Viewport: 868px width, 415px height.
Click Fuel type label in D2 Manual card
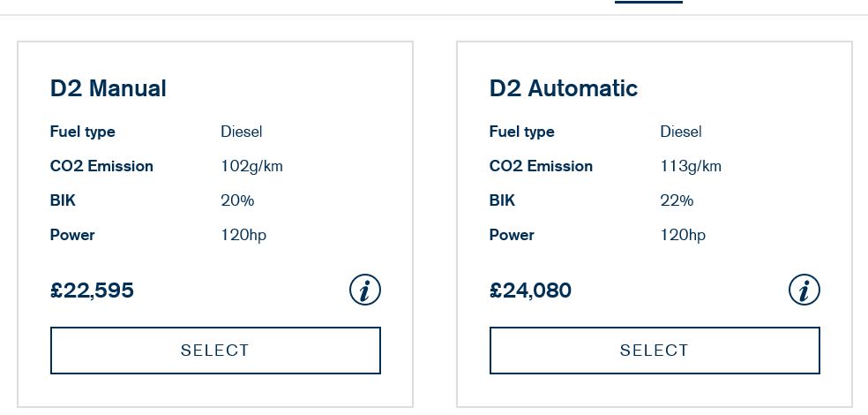[83, 132]
